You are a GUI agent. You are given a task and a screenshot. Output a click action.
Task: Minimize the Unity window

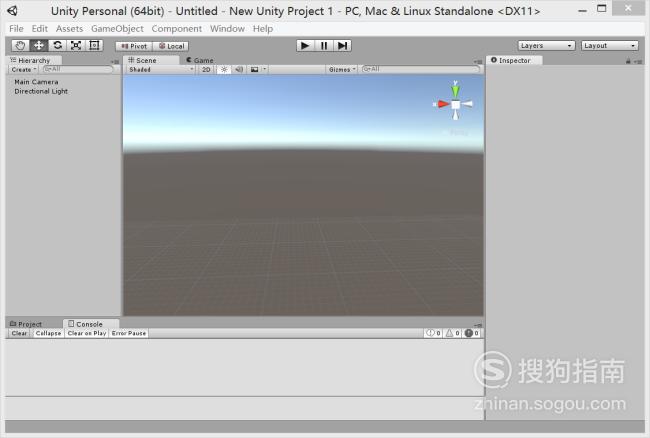[582, 10]
